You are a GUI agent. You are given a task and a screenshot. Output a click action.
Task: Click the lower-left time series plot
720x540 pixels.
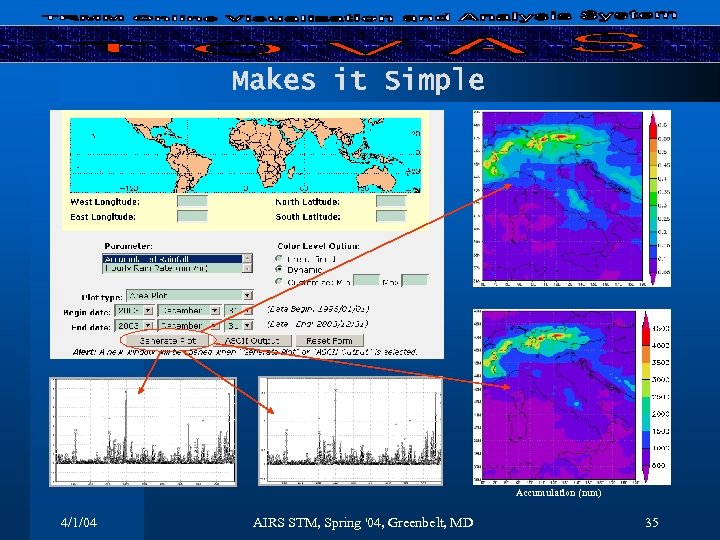(x=143, y=432)
